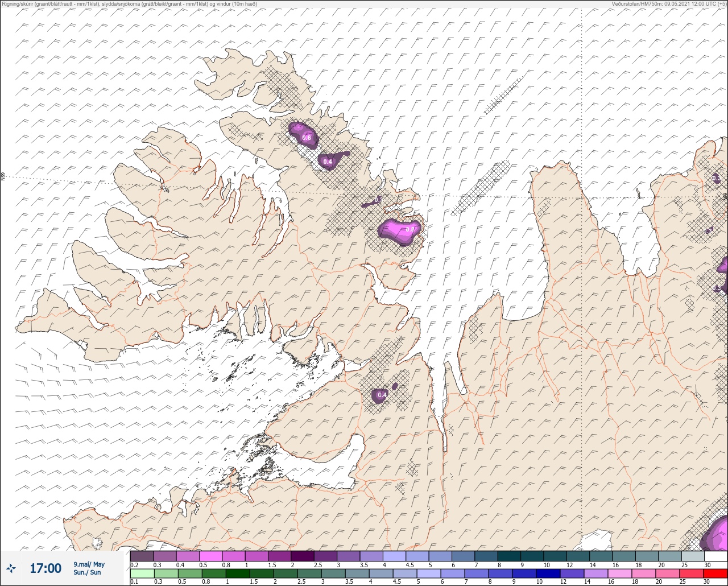Click the mauve 0.2 swatch in snow legend
728x586 pixels.
142,556
